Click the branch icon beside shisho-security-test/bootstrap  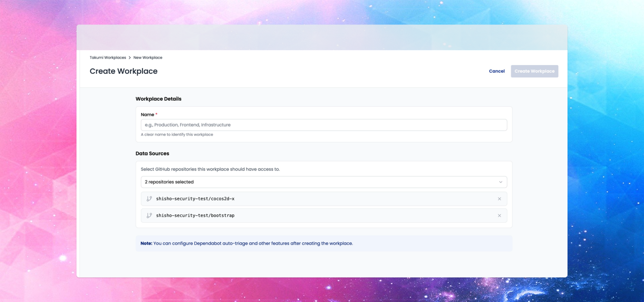tap(150, 215)
